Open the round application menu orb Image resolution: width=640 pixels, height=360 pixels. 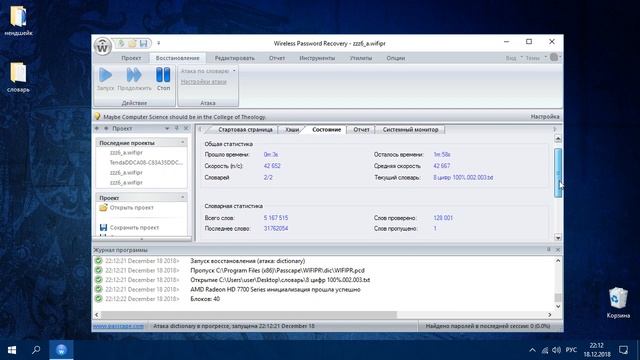[x=102, y=46]
